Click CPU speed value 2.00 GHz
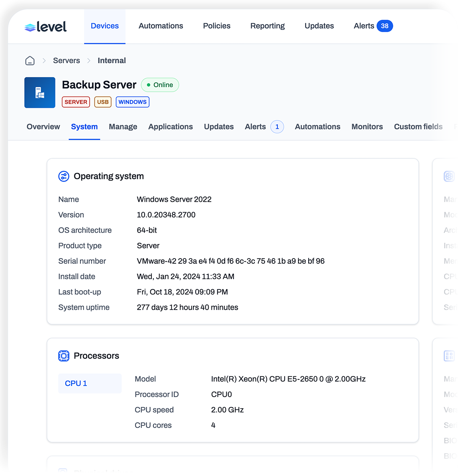 (x=227, y=410)
